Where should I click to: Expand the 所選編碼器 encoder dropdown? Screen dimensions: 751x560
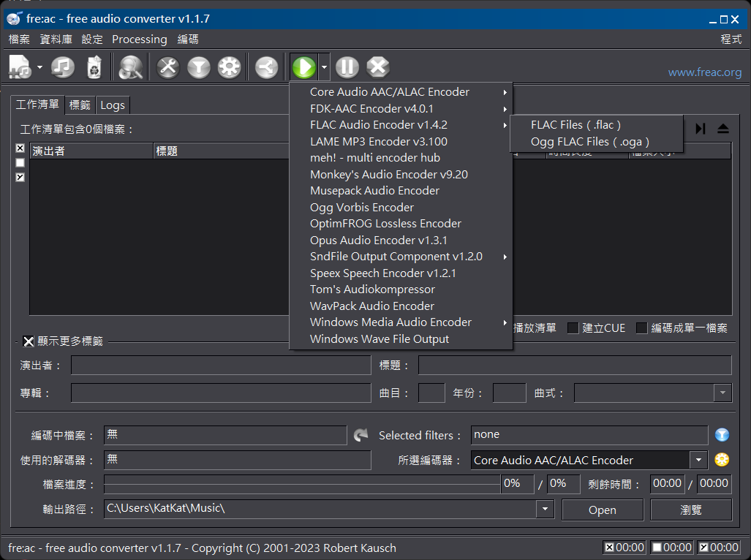pos(699,460)
